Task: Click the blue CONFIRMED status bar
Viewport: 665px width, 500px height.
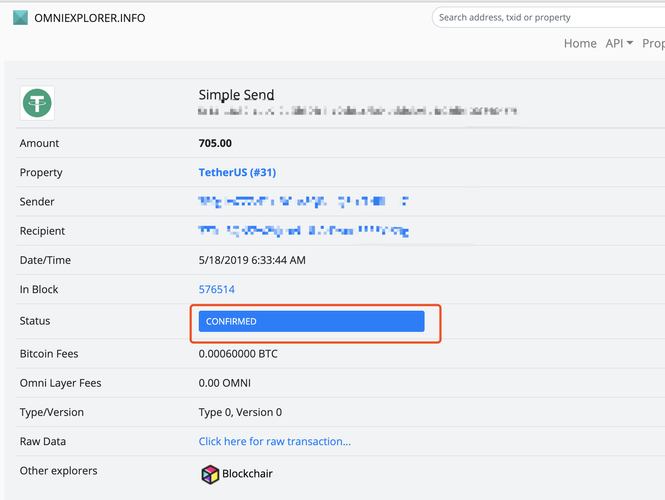Action: pos(311,321)
